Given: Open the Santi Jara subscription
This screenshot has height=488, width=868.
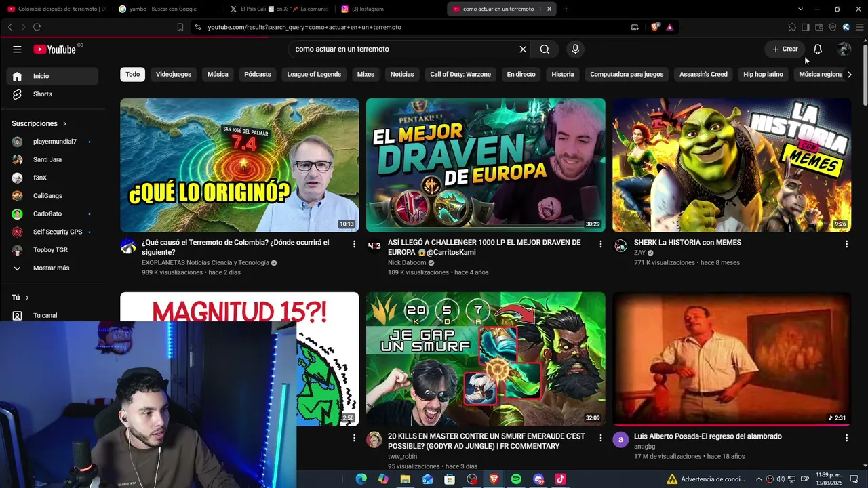Looking at the screenshot, I should pos(52,160).
